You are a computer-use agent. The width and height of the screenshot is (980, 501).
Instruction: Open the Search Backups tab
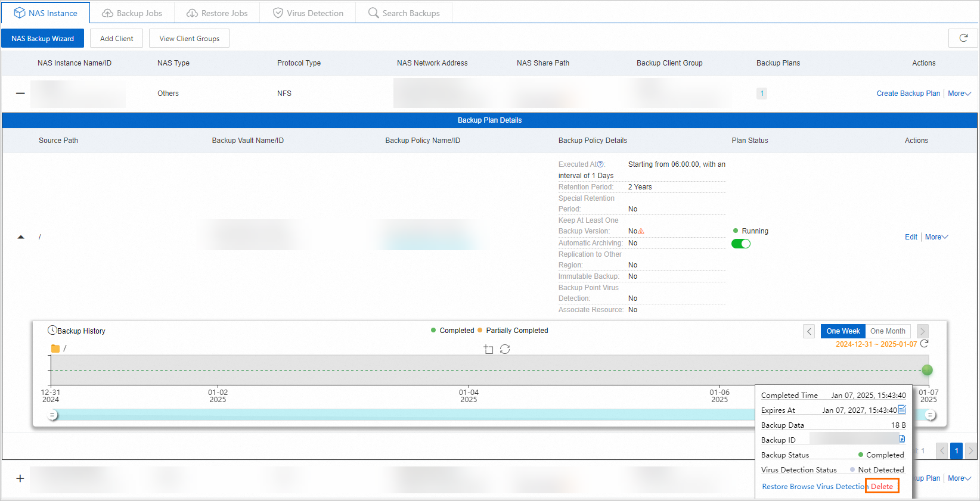click(x=404, y=13)
